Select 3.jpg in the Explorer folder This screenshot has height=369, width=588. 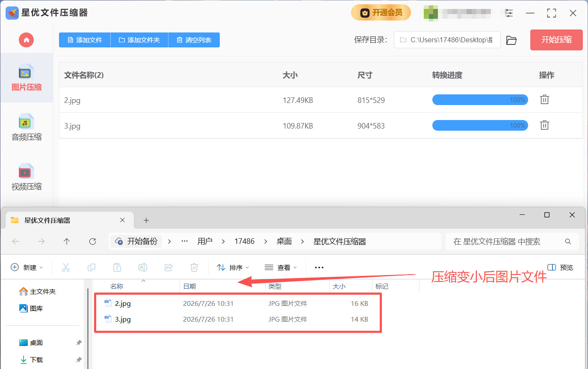[123, 319]
